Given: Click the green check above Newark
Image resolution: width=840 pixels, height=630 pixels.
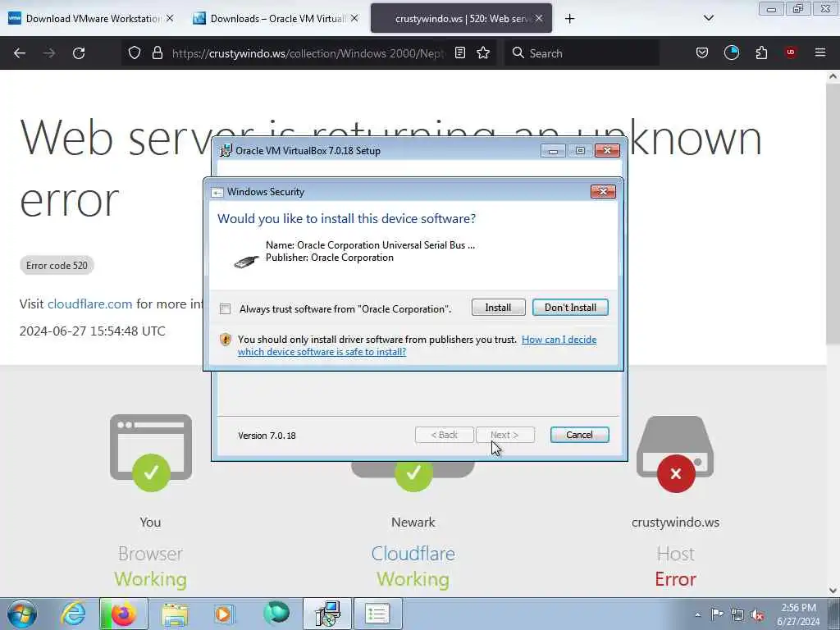Looking at the screenshot, I should [x=413, y=474].
